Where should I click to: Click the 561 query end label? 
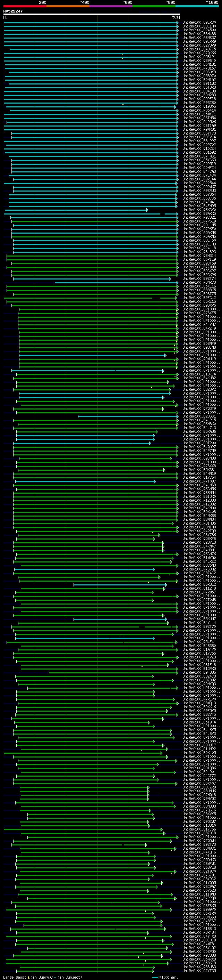pyautogui.click(x=175, y=17)
